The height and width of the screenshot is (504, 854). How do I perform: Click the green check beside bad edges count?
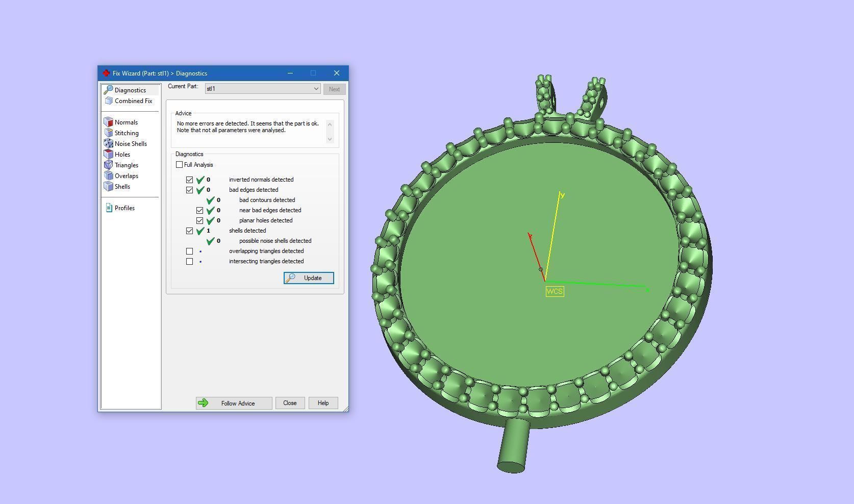click(200, 190)
